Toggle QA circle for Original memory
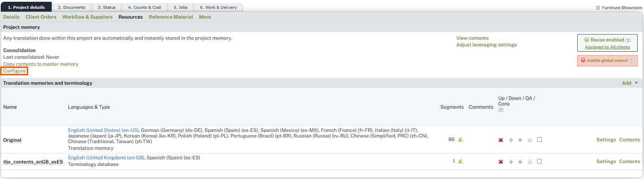Image resolution: width=644 pixels, height=179 pixels. pos(530,140)
